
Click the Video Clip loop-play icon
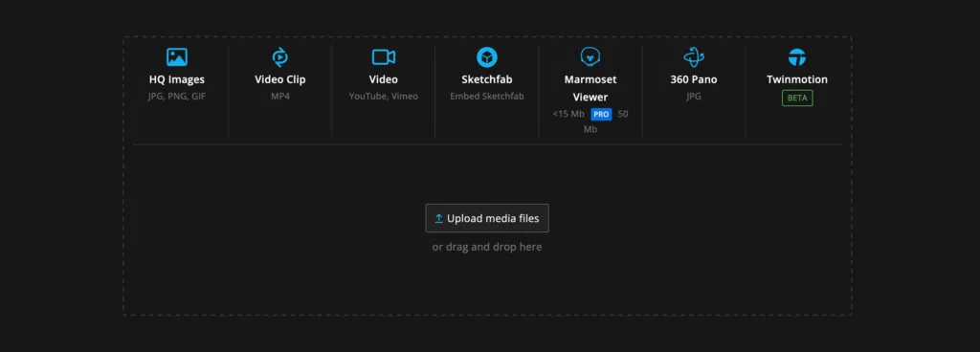(280, 57)
